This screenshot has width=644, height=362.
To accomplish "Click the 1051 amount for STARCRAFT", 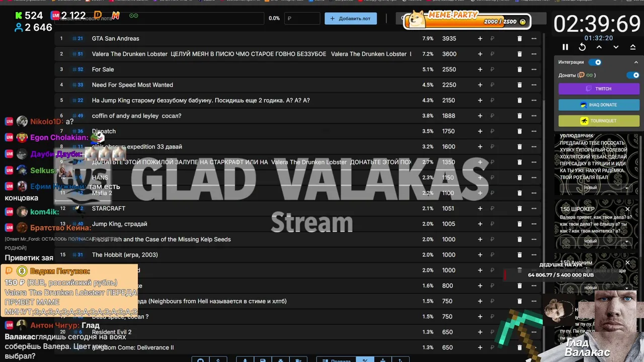I will [448, 208].
